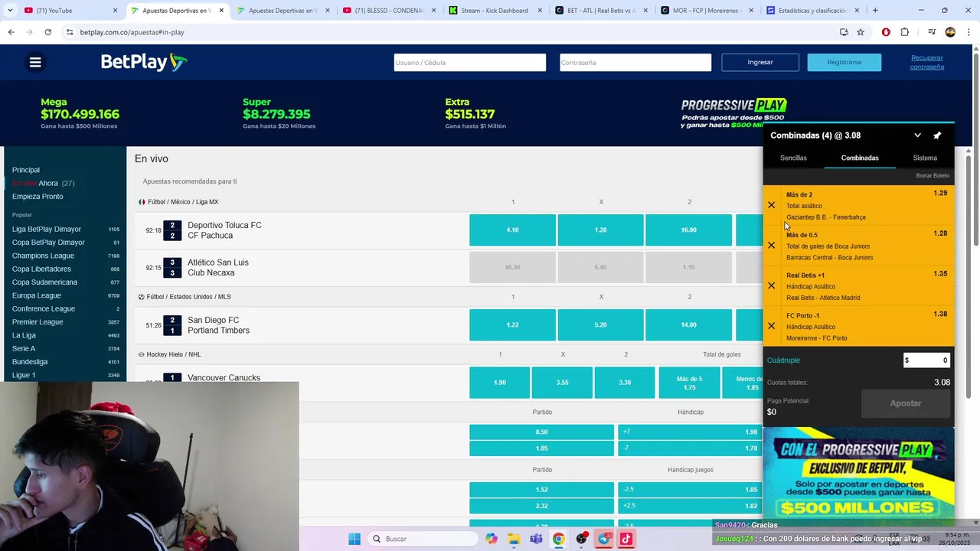Select Bundesliga in sidebar
The image size is (980, 551).
[30, 362]
